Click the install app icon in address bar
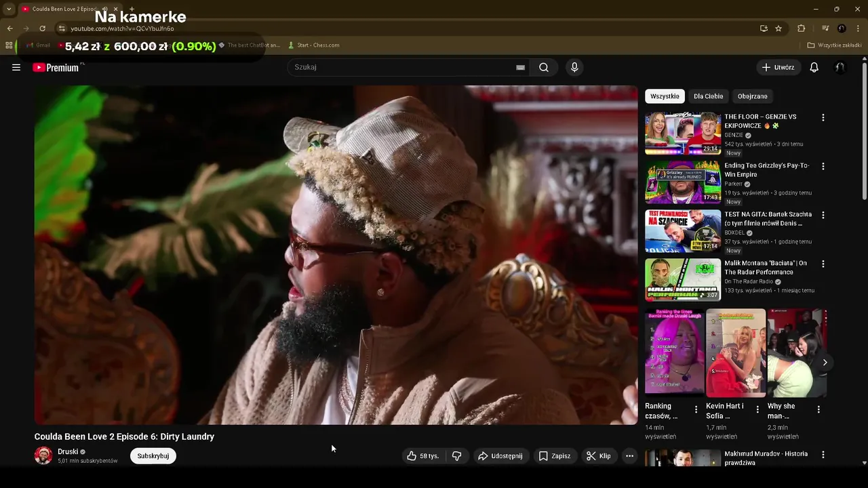The height and width of the screenshot is (488, 868). pos(764,28)
